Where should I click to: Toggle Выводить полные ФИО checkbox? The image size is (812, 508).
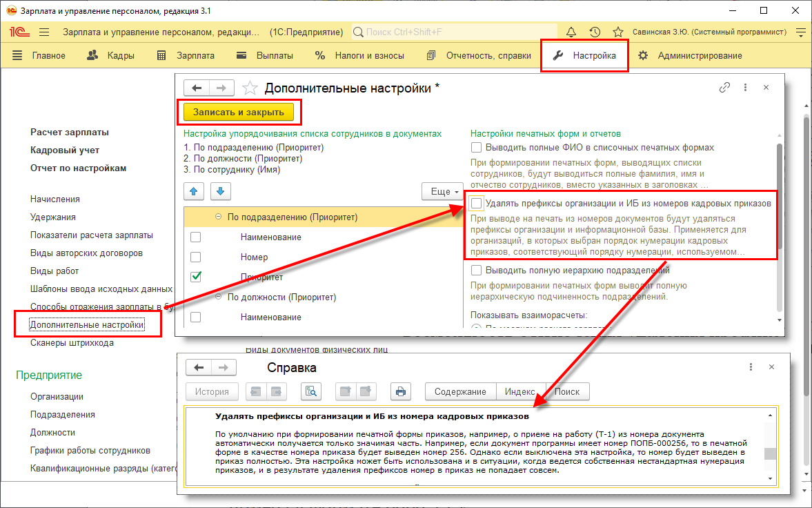coord(476,148)
